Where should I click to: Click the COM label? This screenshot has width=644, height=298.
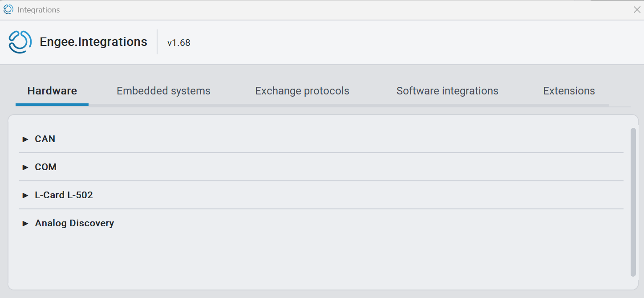pos(45,167)
